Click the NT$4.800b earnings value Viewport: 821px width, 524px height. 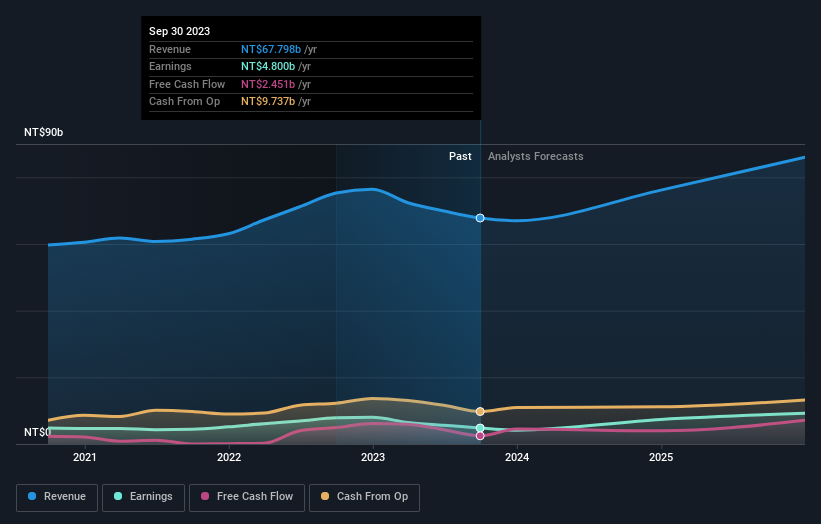coord(268,66)
